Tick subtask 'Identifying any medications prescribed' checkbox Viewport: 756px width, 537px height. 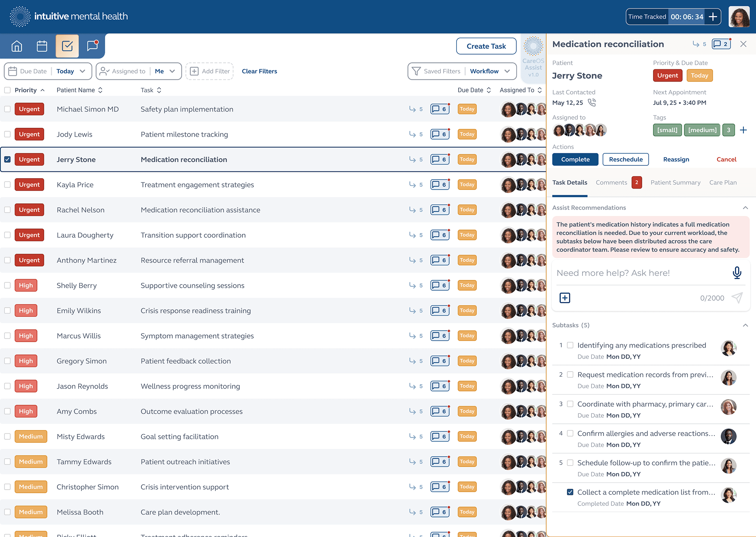click(570, 345)
